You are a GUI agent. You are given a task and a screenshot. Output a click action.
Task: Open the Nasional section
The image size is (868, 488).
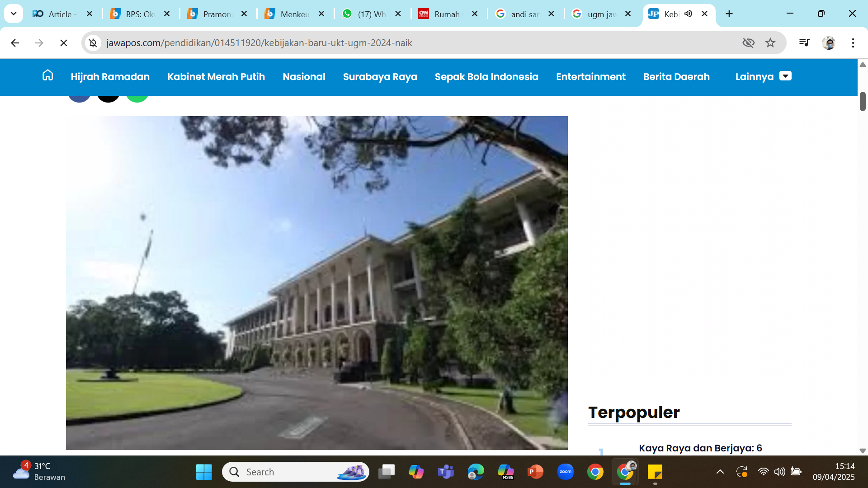pos(304,77)
